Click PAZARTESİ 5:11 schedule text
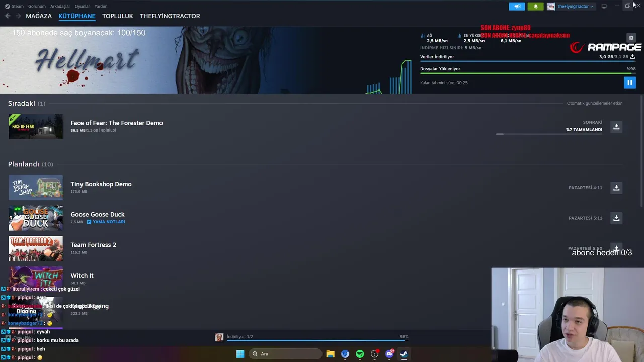Screen dimensions: 644x362 585,218
